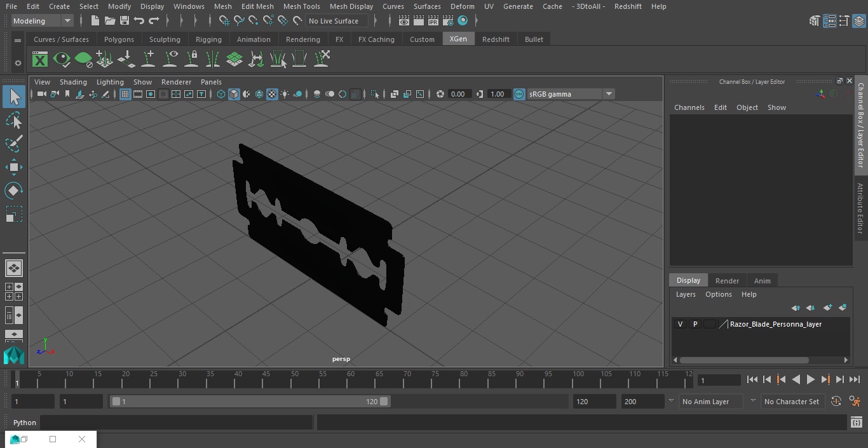Open render settings clapperboard gear icon
The width and height of the screenshot is (868, 448).
448,21
